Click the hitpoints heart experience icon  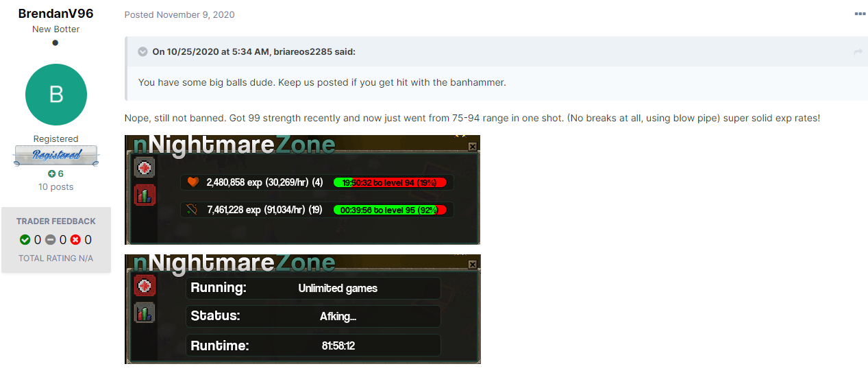tap(193, 182)
